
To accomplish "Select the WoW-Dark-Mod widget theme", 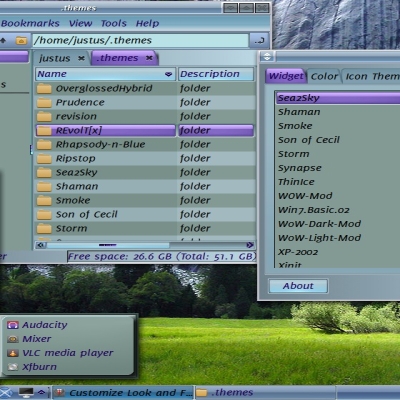I will pos(338,224).
